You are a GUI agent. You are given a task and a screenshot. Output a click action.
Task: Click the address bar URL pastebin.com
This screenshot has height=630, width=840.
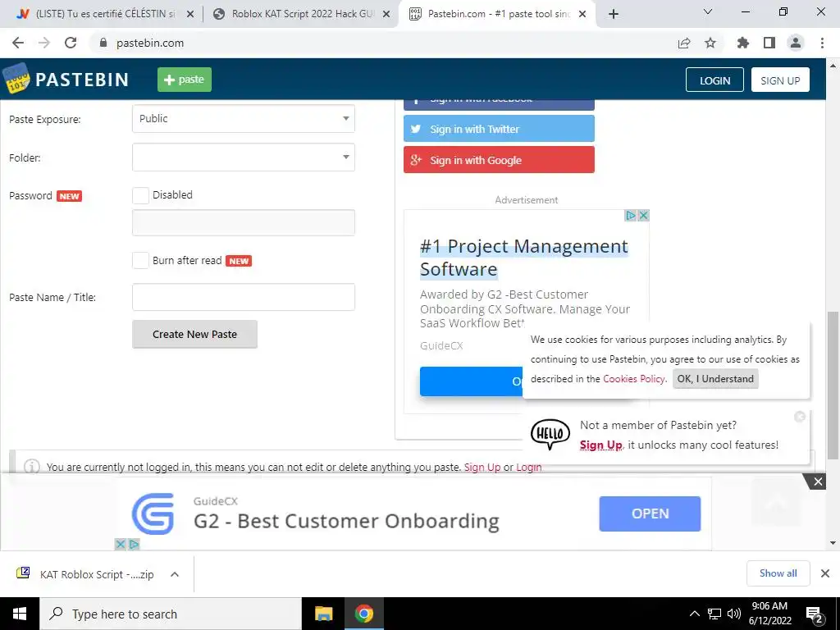[x=150, y=43]
